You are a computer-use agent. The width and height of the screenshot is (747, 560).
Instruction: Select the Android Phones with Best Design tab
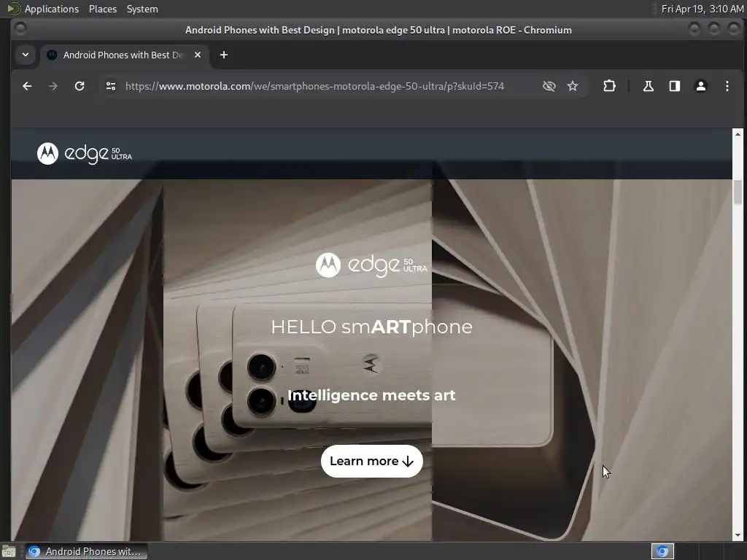[x=124, y=55]
